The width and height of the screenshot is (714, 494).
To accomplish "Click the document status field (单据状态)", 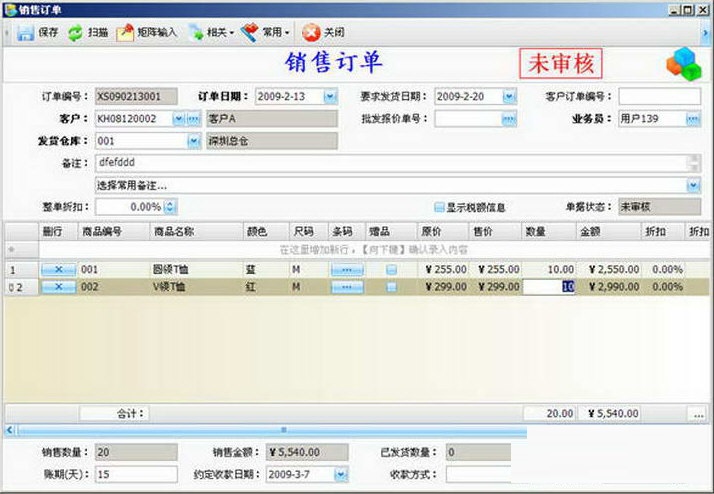I will click(659, 207).
